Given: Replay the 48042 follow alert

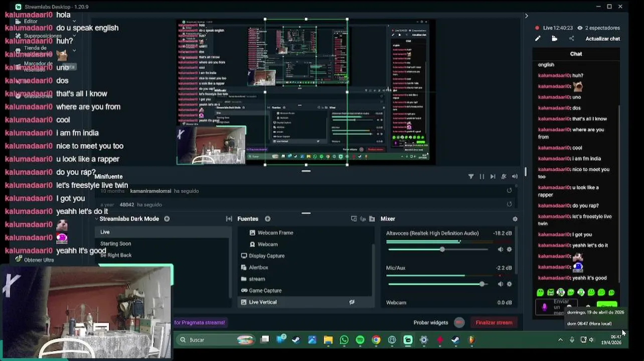Looking at the screenshot, I should click(x=509, y=204).
